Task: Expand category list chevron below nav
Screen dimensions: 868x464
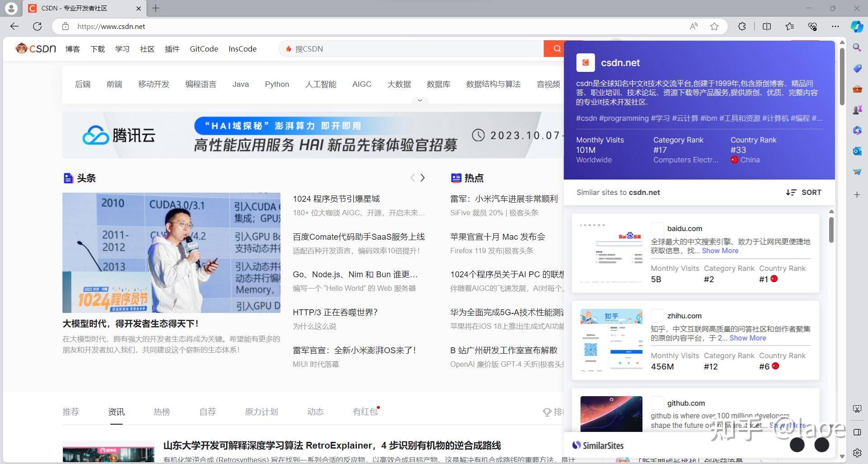Action: click(x=420, y=100)
